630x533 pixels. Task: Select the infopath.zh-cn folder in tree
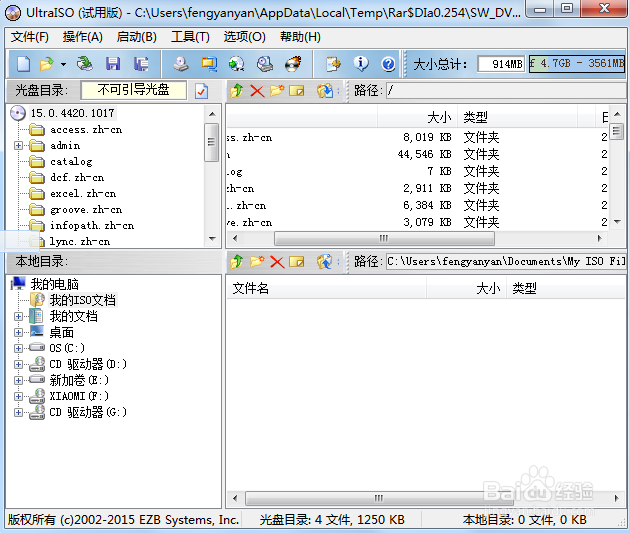click(92, 226)
